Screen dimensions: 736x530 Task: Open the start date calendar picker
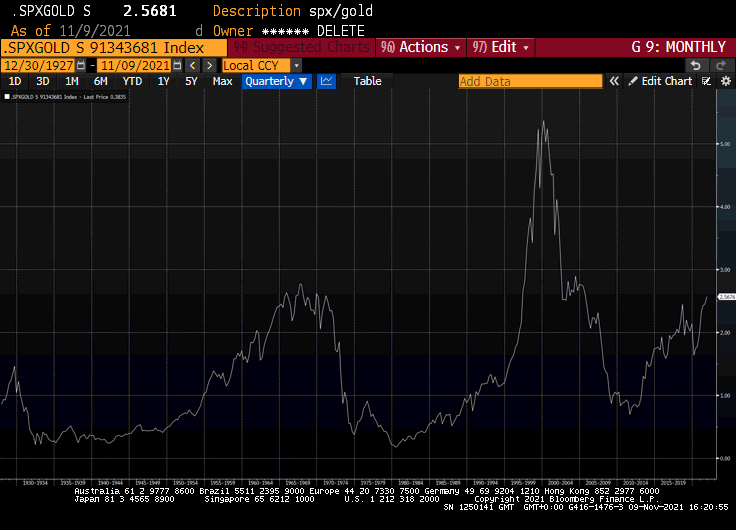tap(81, 65)
